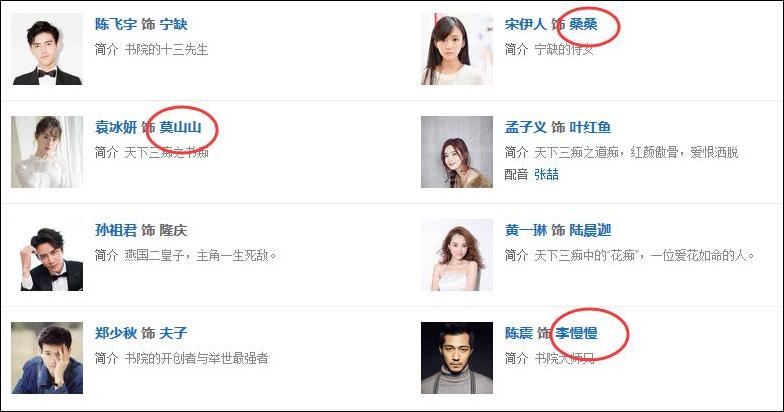
Task: Click the 陈飞宇 actor name link
Action: click(116, 24)
